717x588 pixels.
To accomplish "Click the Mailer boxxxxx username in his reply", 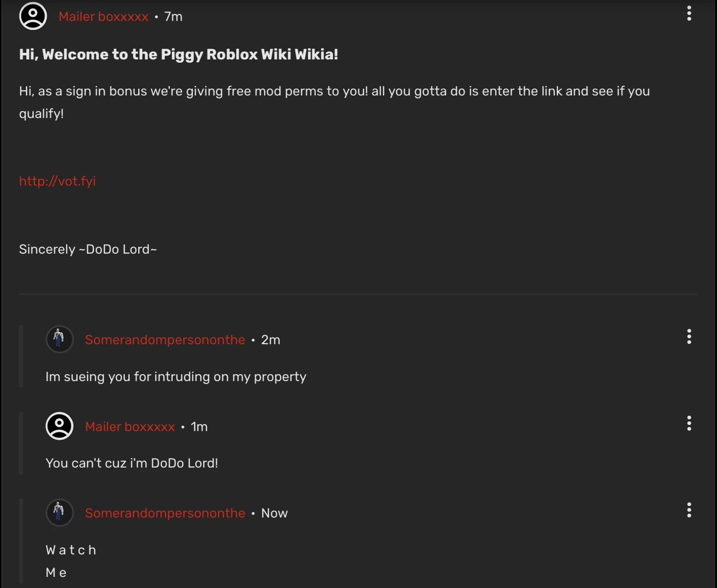I will pyautogui.click(x=130, y=427).
